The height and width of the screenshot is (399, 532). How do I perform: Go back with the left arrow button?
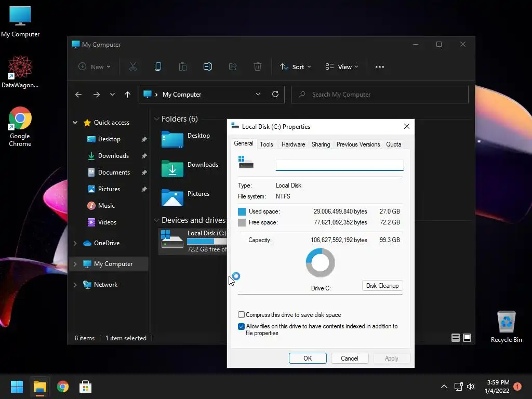coord(78,95)
